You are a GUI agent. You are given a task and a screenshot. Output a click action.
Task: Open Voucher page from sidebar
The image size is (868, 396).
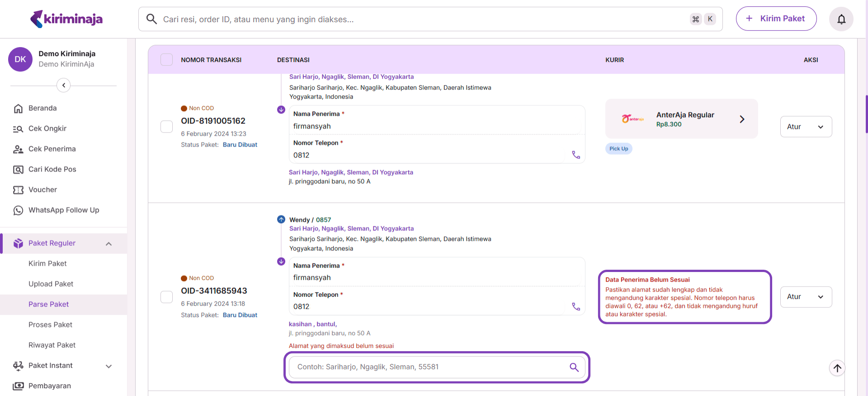pos(42,190)
